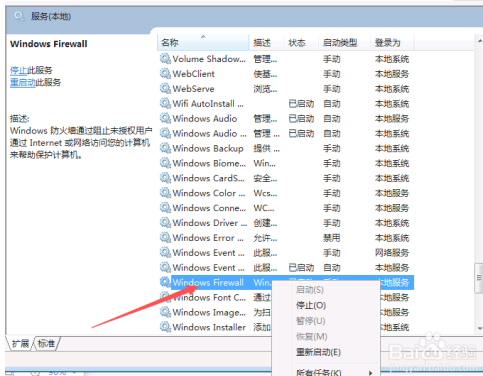Click the Windows CardS service gear icon
The width and height of the screenshot is (483, 376).
pos(165,178)
